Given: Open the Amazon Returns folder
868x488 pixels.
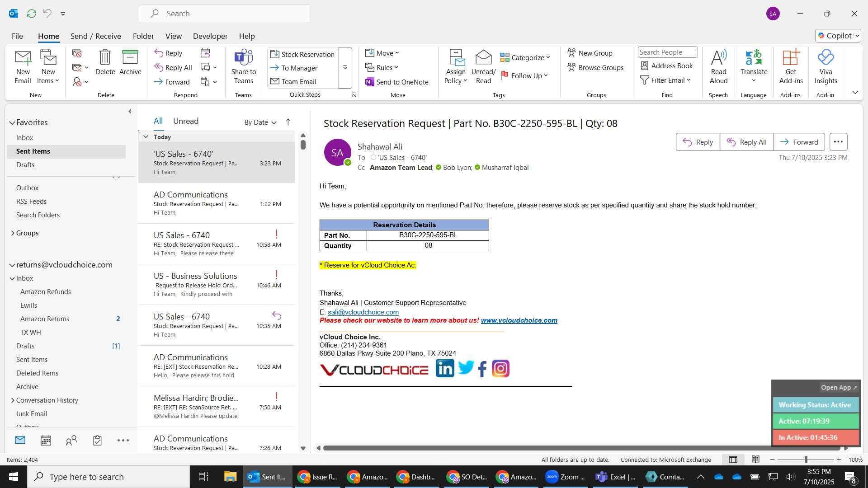Looking at the screenshot, I should click(45, 319).
